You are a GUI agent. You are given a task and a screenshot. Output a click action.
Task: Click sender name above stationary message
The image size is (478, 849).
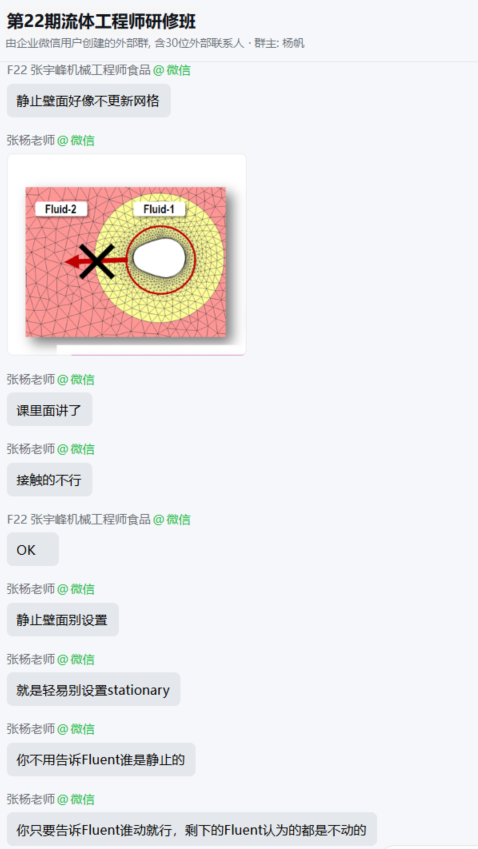pos(31,659)
